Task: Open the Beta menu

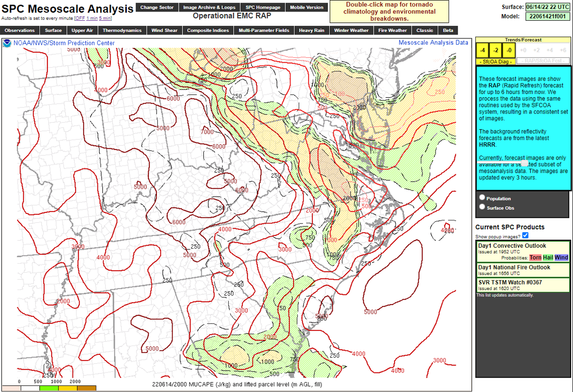Action: 448,30
